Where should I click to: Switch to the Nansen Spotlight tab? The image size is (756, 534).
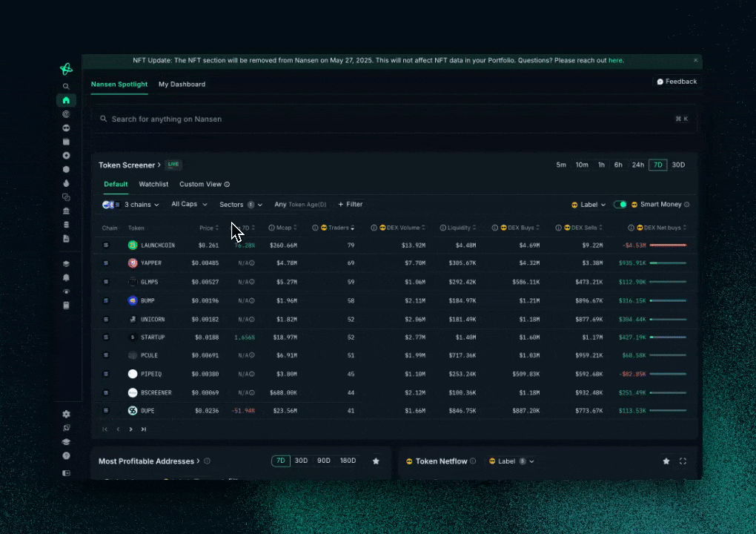tap(119, 85)
